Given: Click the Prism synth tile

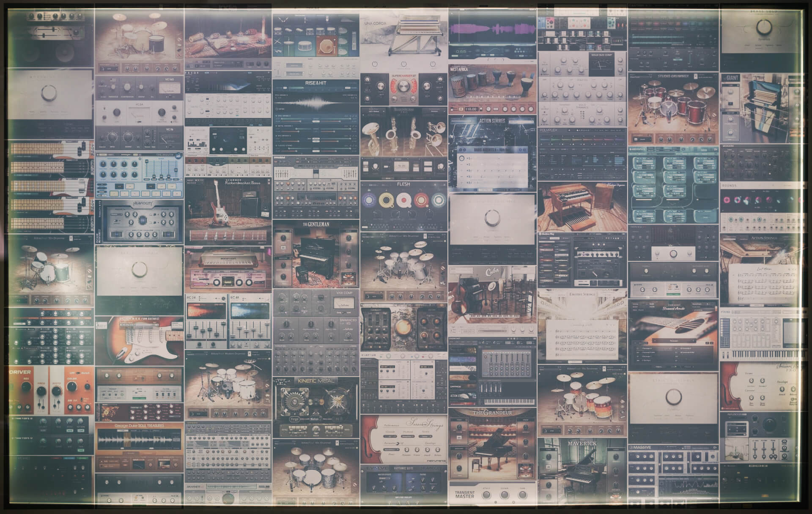Looking at the screenshot, I should pyautogui.click(x=316, y=187).
